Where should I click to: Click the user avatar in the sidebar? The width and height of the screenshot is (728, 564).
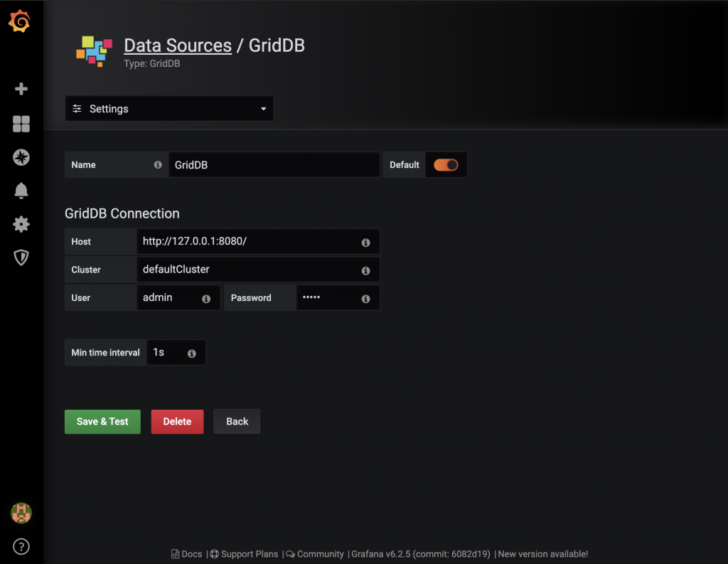tap(21, 514)
